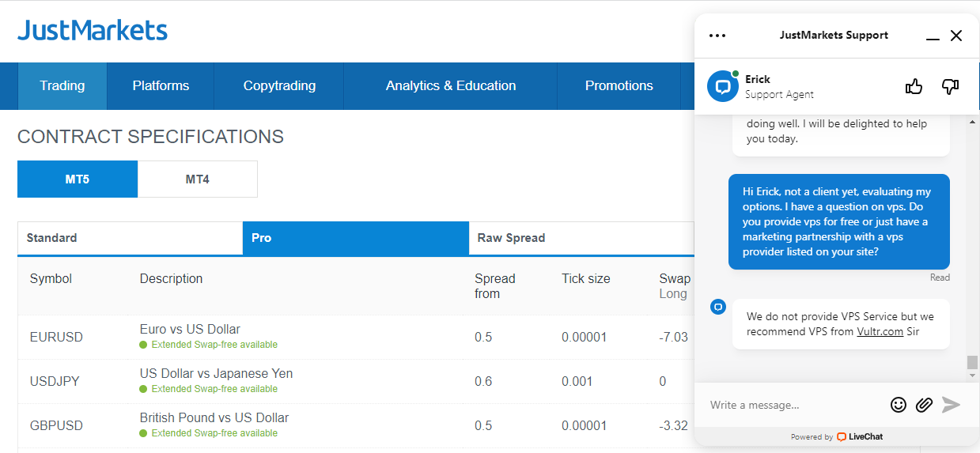Click the thumbs up rating icon
This screenshot has height=453, width=980.
pyautogui.click(x=914, y=87)
